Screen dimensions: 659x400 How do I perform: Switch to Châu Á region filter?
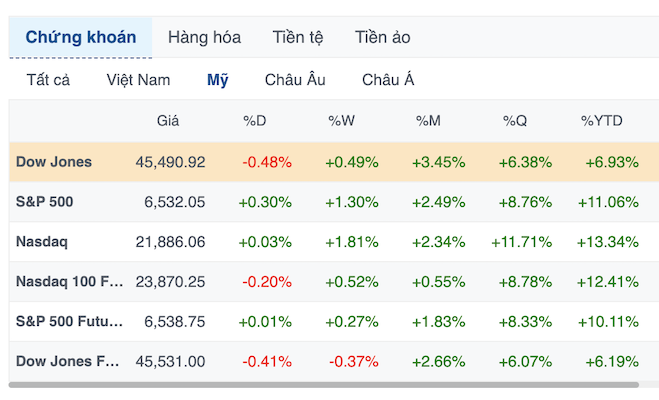point(388,80)
